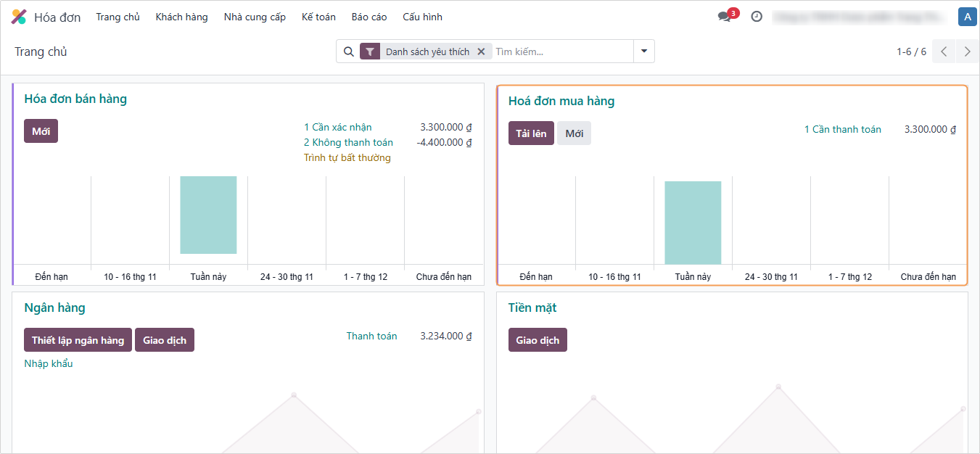Click the search magnifier icon
Image resolution: width=980 pixels, height=454 pixels.
(348, 51)
